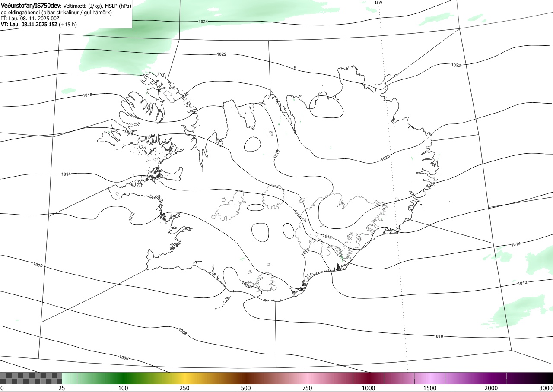Click the 25 value on the color scale
The image size is (553, 392).
click(62, 389)
